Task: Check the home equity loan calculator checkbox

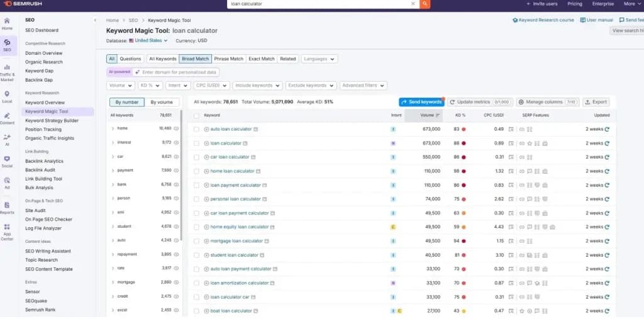Action: [x=196, y=227]
